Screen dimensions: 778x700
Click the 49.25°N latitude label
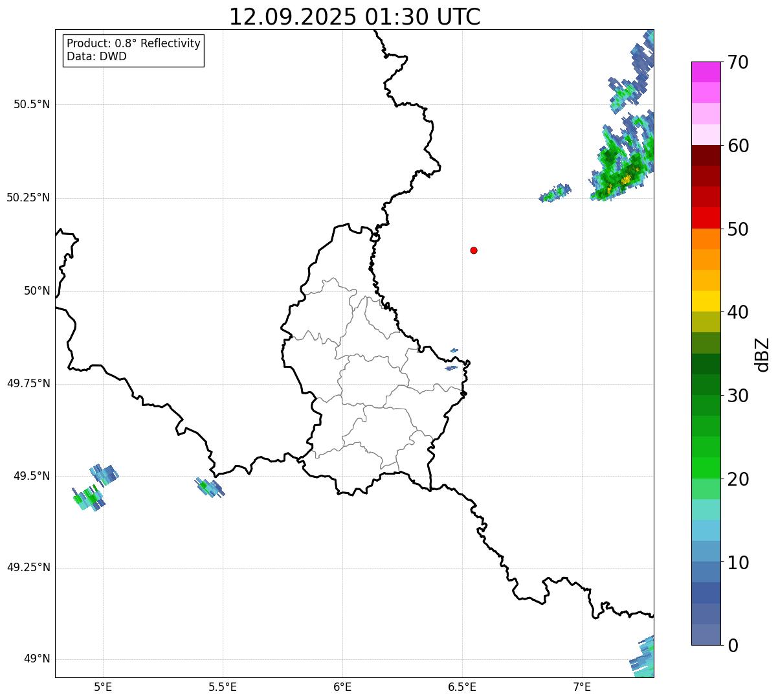pos(28,568)
